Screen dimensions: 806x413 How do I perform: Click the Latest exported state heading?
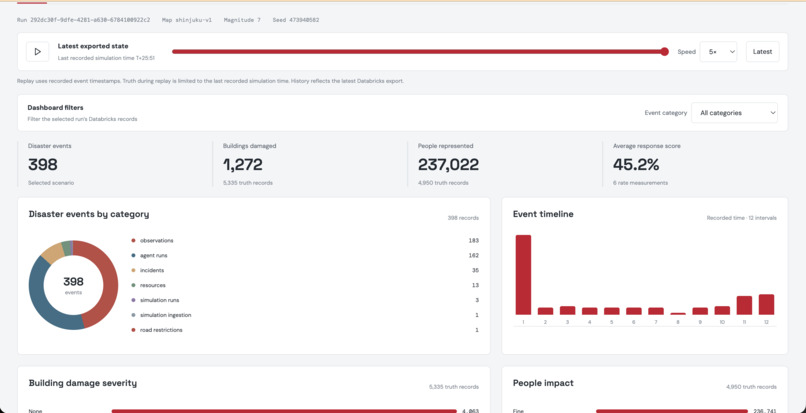(x=93, y=46)
